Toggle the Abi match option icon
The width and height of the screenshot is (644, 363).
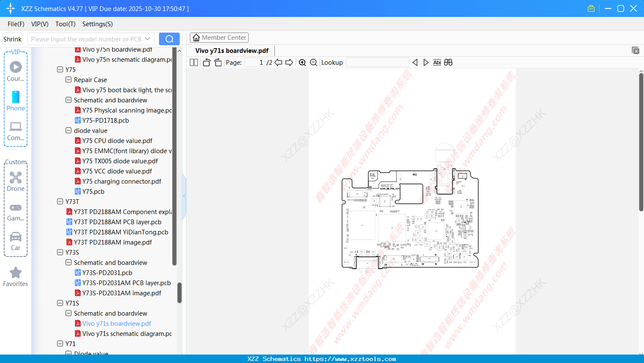[437, 63]
